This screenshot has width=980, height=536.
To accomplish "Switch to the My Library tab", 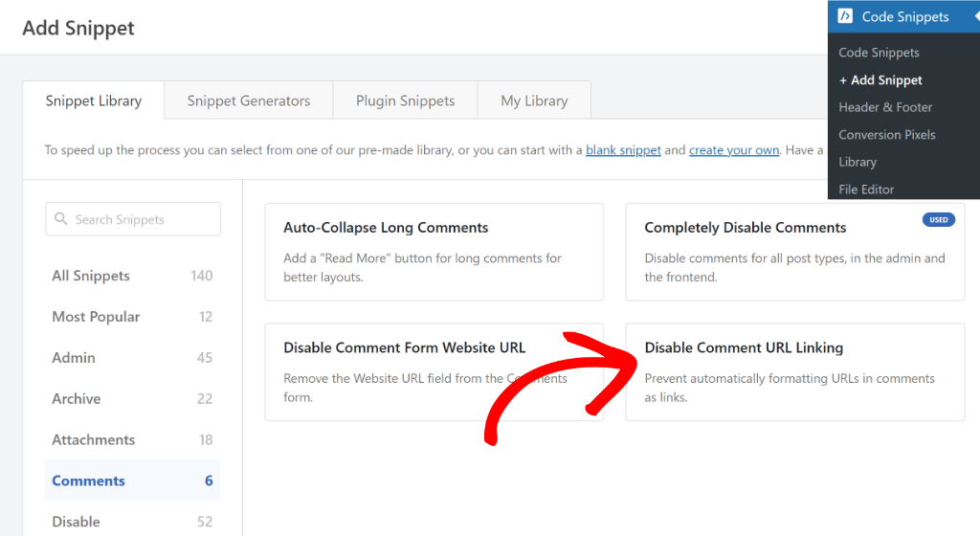I will [534, 100].
